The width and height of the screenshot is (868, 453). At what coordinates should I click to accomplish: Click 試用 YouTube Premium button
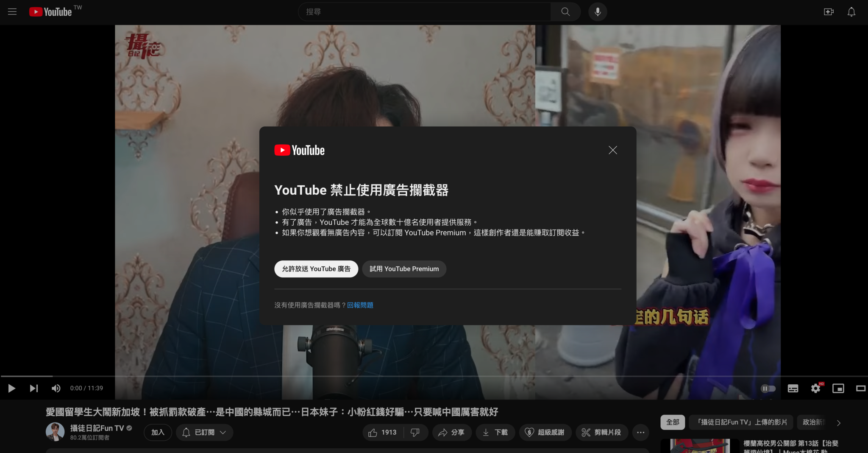pyautogui.click(x=404, y=269)
